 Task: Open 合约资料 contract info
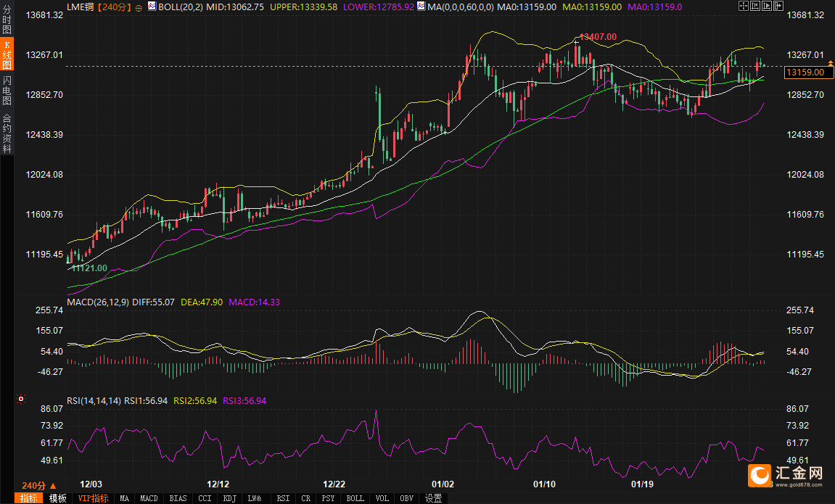point(7,133)
